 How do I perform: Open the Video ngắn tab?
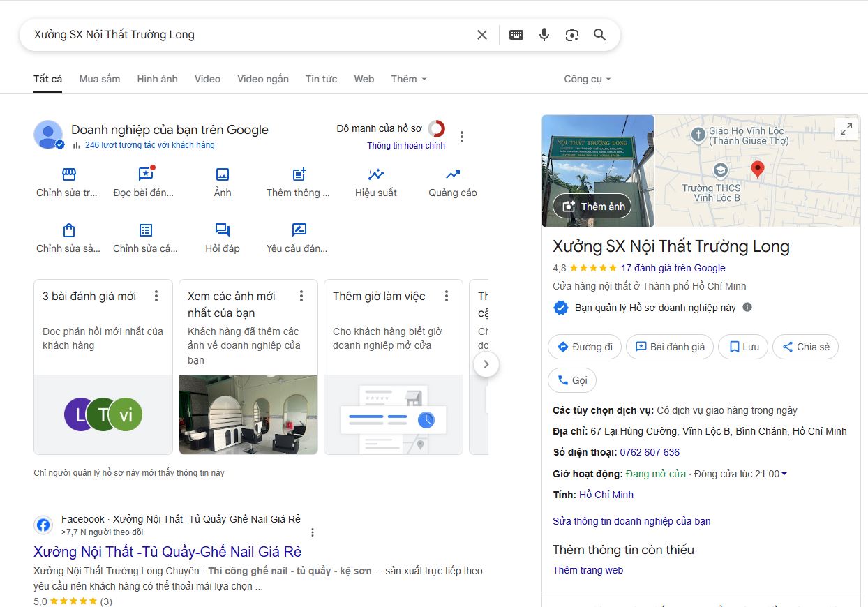263,79
